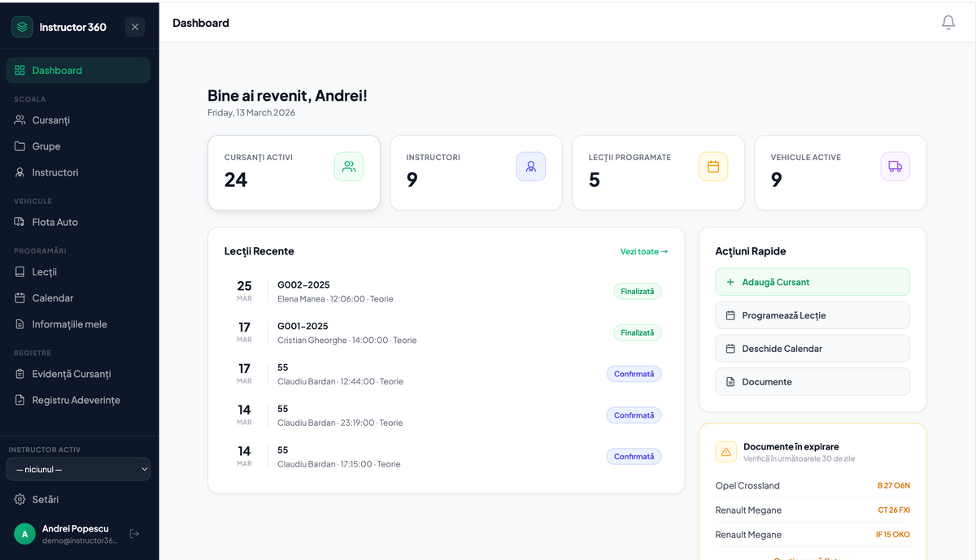The image size is (976, 560).
Task: Click Deschide Calendar quick action
Action: 812,349
